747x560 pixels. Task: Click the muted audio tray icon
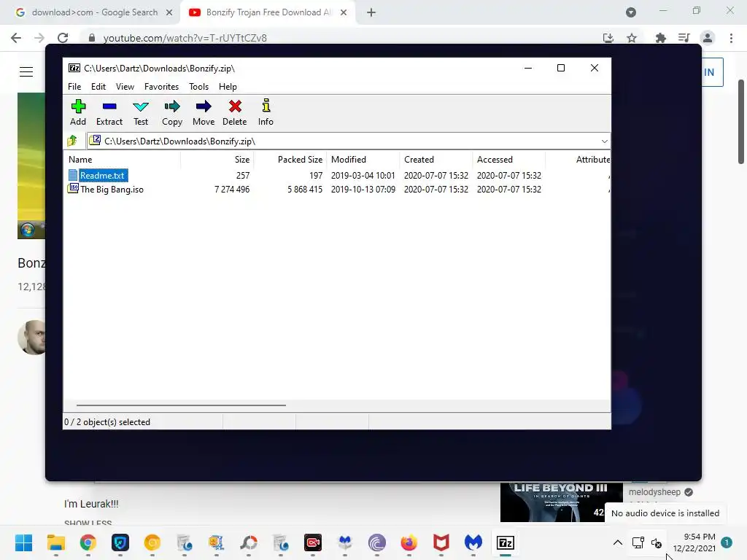pyautogui.click(x=657, y=542)
